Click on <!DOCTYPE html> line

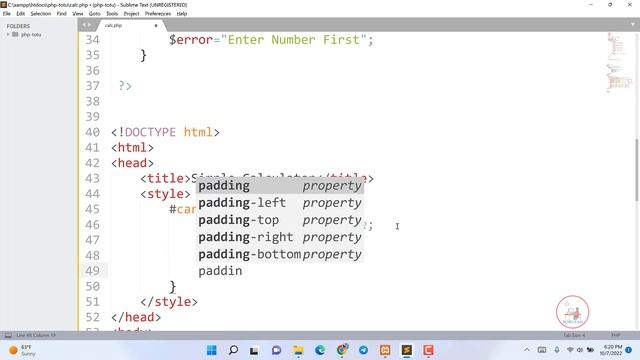click(165, 132)
